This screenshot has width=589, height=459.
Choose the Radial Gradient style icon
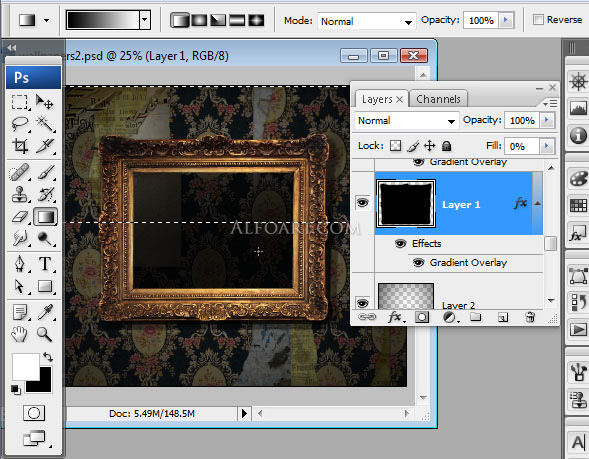pos(199,20)
